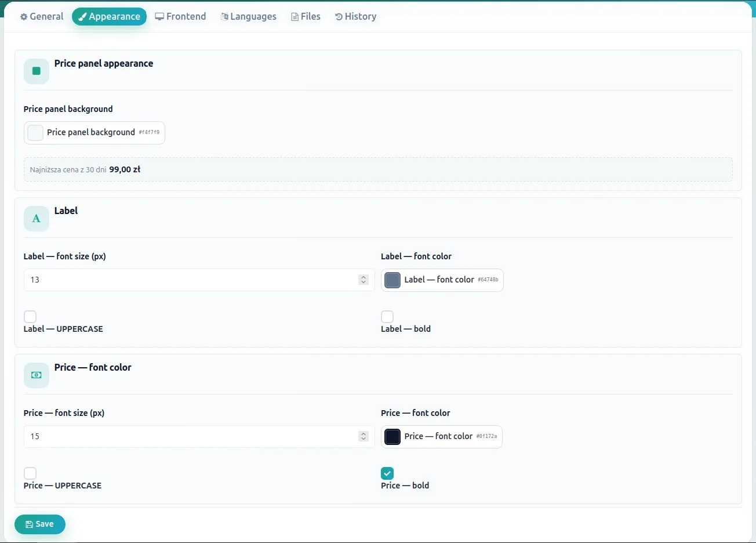Open the Price panel background color picker

click(94, 133)
